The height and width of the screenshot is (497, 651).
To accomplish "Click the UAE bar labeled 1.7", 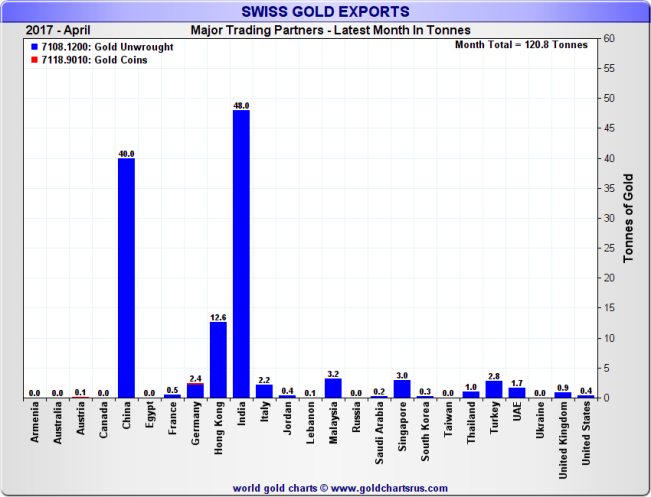I will click(517, 393).
